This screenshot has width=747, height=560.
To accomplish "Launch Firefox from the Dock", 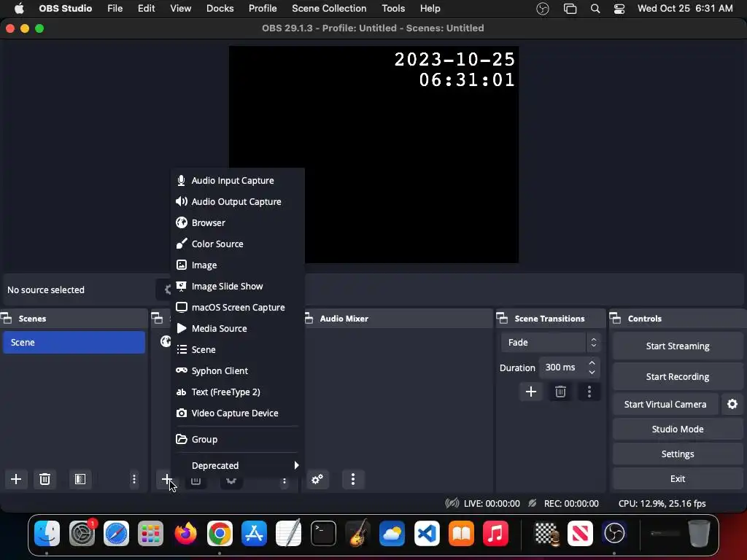I will 185,533.
